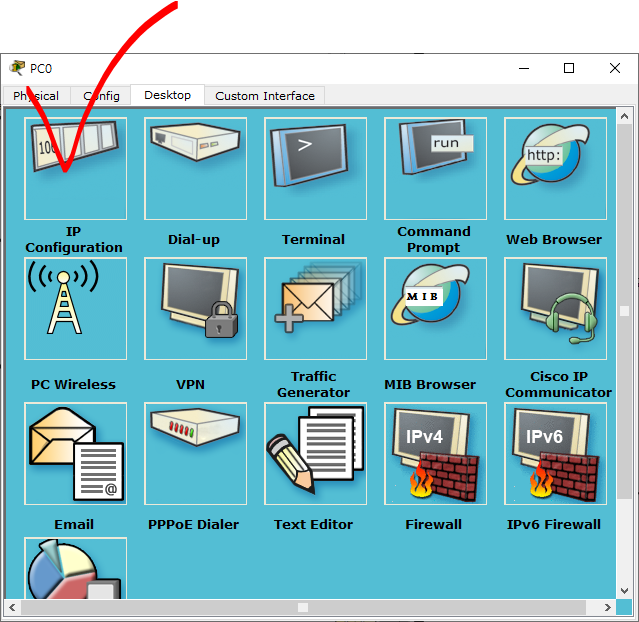Click the 'Dial-up' label text
This screenshot has width=639, height=622.
[x=194, y=240]
